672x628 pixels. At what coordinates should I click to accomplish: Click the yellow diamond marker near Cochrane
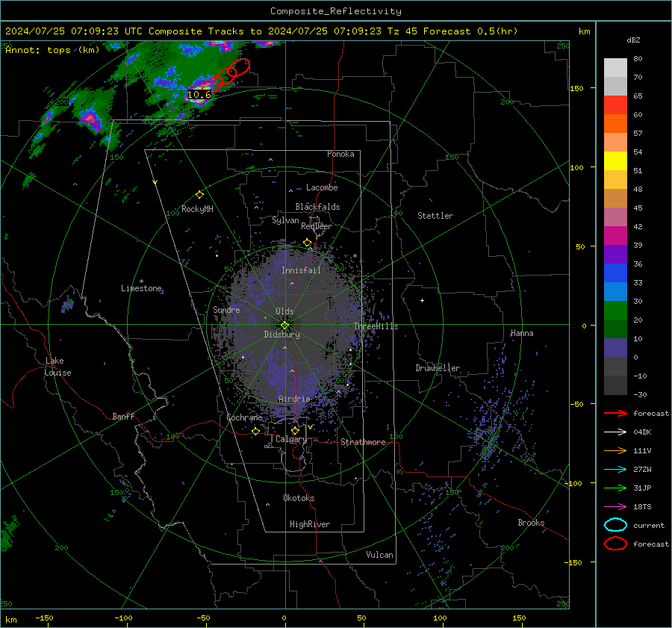(256, 431)
